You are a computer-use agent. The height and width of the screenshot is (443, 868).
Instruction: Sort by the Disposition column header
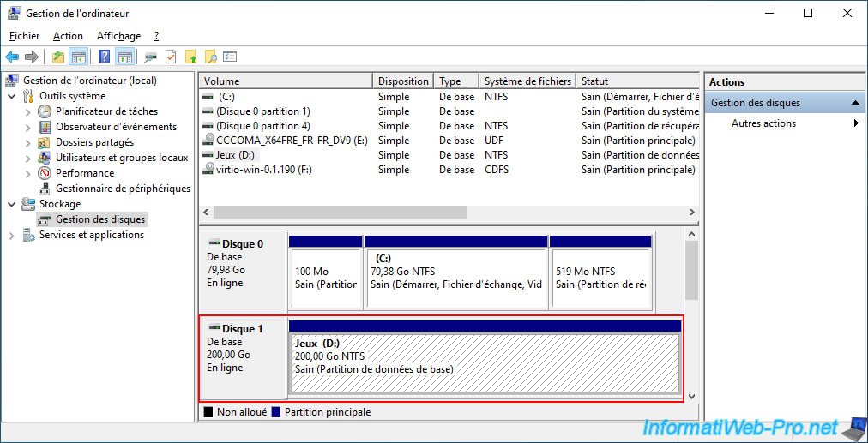click(403, 81)
